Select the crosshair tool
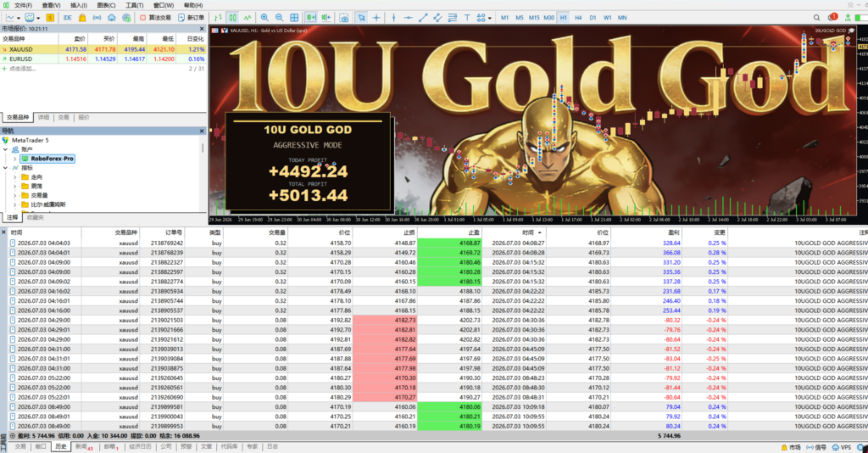Image resolution: width=868 pixels, height=453 pixels. pyautogui.click(x=376, y=18)
